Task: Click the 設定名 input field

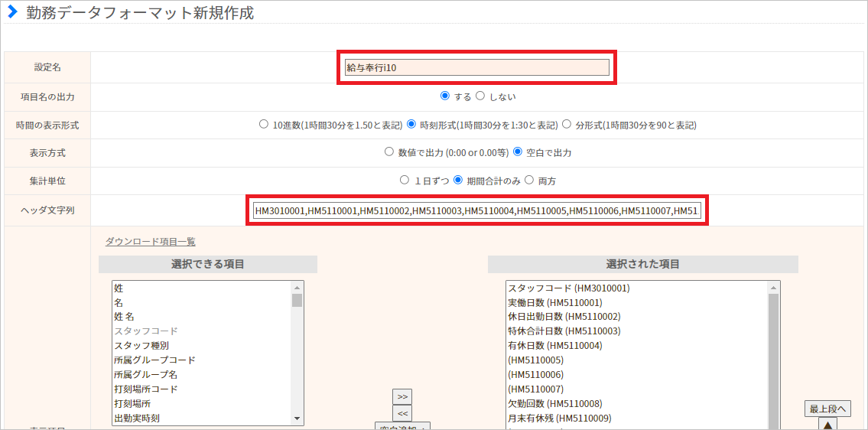Action: point(476,67)
